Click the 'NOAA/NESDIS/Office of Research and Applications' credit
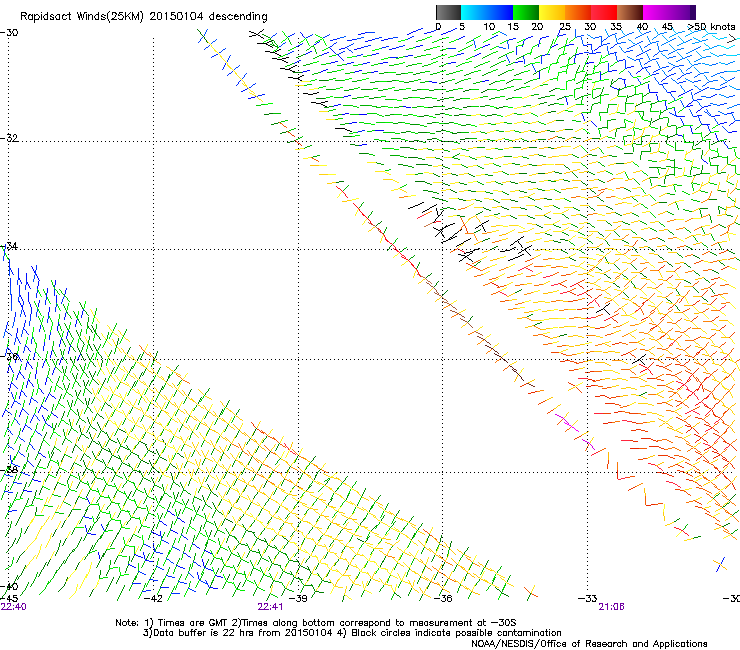 pyautogui.click(x=589, y=644)
